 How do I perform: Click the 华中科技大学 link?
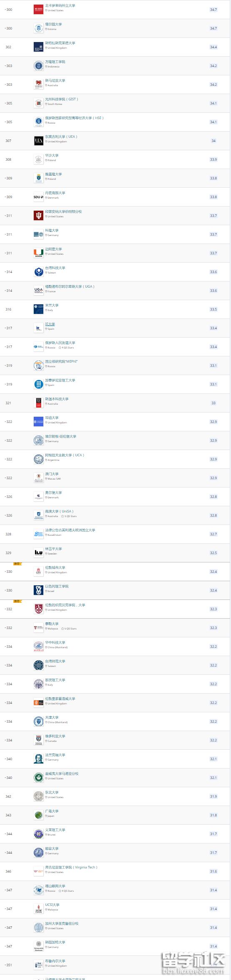pyautogui.click(x=55, y=642)
